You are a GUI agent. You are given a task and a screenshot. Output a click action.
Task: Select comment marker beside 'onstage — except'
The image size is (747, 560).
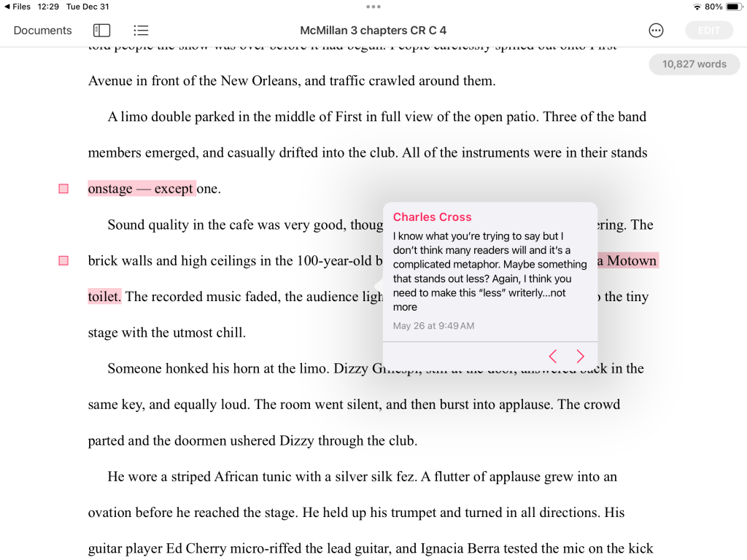click(63, 189)
